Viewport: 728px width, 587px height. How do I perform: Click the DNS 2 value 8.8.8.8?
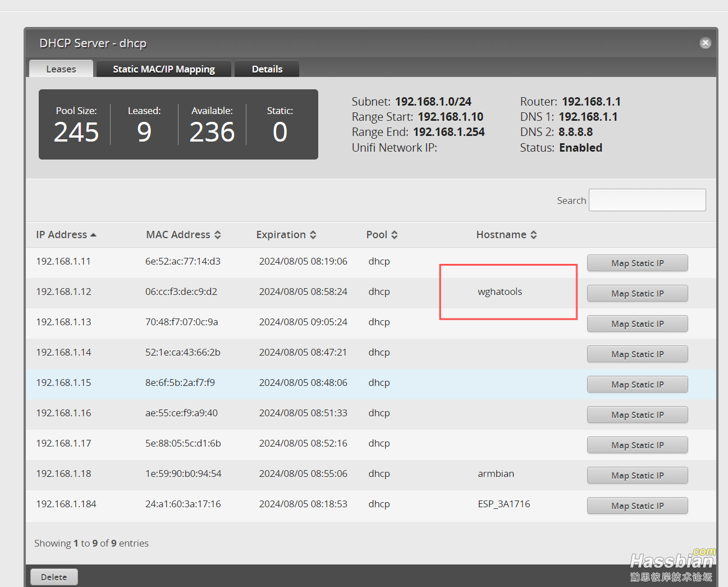coord(576,132)
